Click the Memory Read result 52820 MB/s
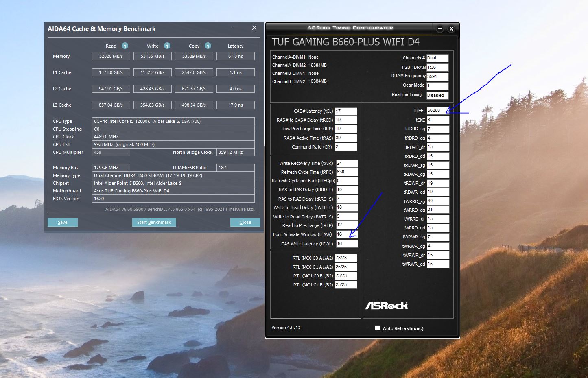The height and width of the screenshot is (378, 588). tap(111, 56)
